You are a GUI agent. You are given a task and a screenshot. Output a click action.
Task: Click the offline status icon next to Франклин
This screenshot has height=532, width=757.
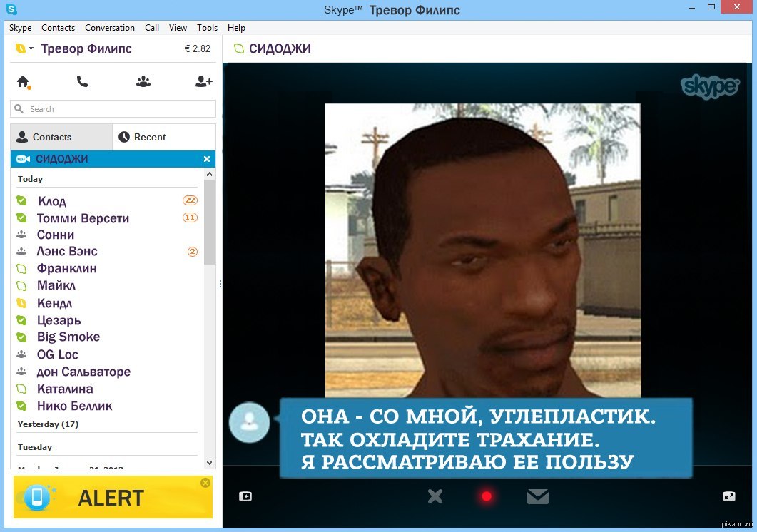(x=21, y=268)
